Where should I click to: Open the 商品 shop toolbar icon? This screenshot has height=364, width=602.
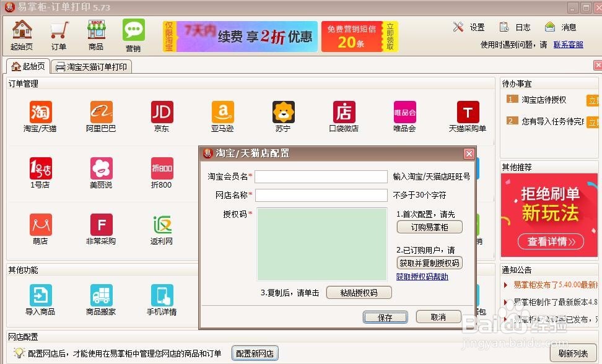click(x=96, y=35)
